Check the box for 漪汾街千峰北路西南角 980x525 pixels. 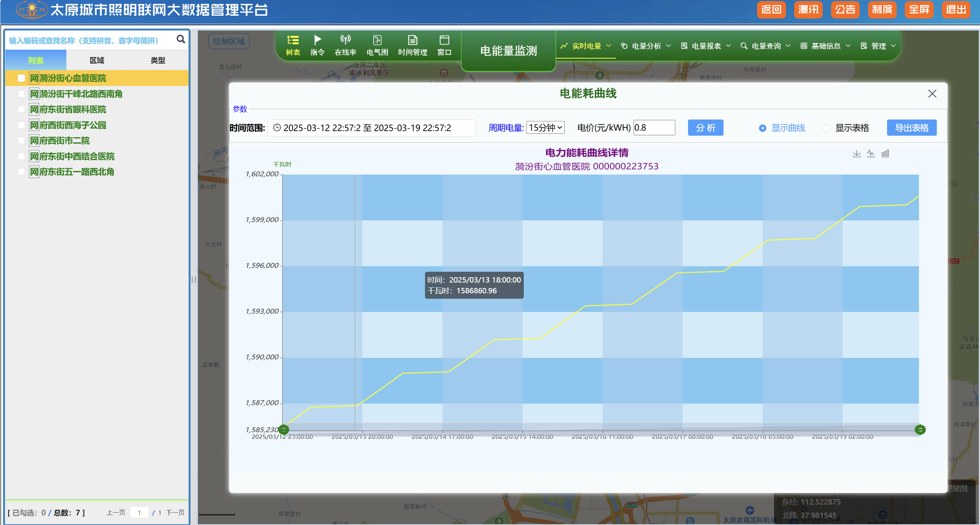(22, 94)
